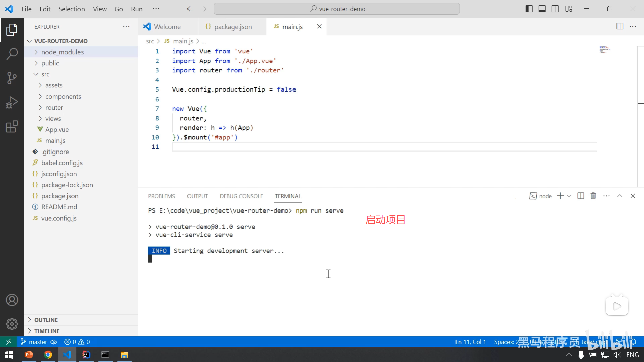Expand the OUTLINE section
644x362 pixels.
click(x=46, y=320)
